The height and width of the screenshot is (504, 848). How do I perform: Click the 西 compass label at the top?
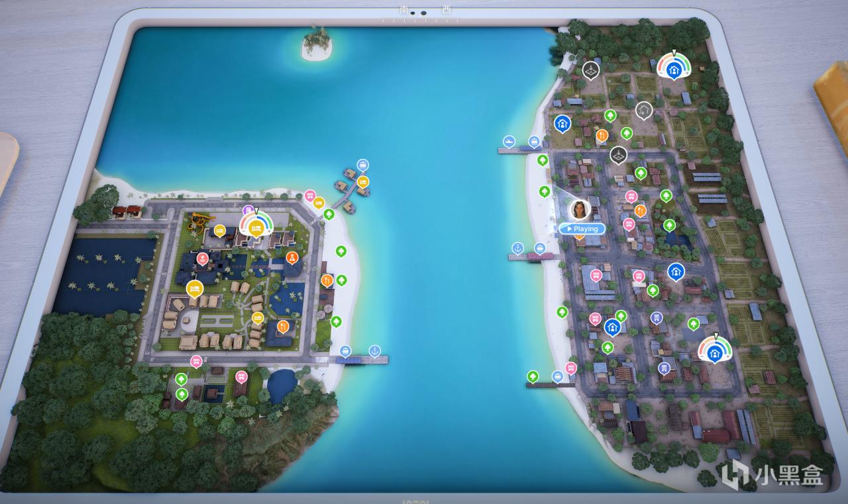coord(446,10)
